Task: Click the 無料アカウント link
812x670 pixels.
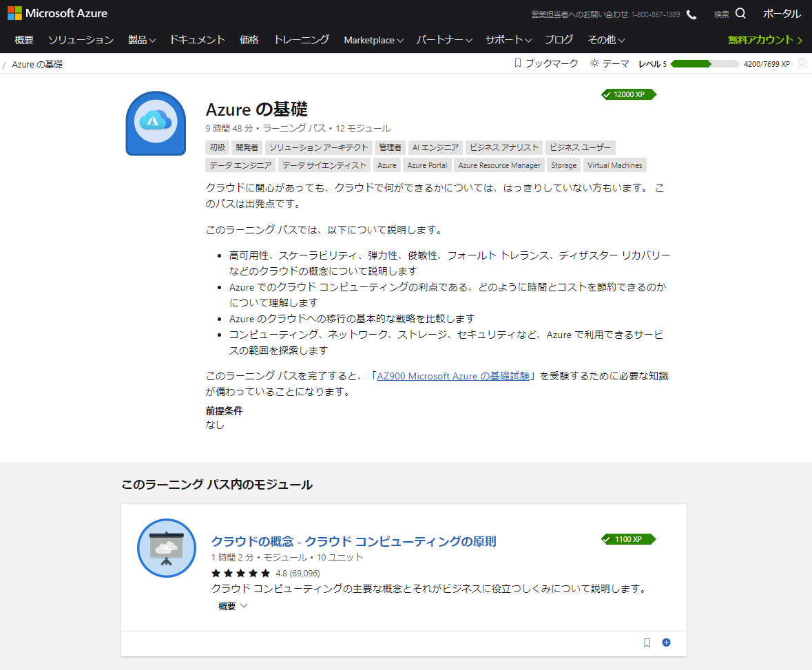Action: (x=765, y=40)
